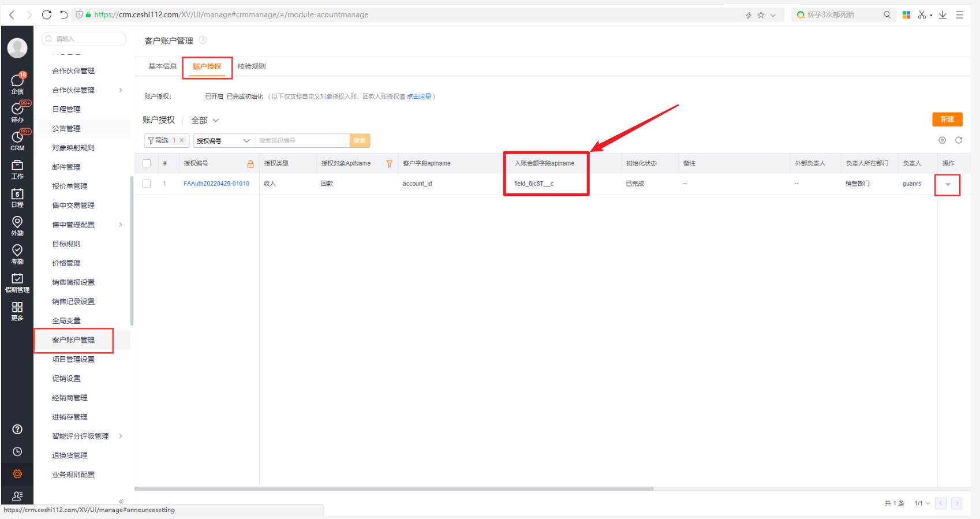Open the 全部 view dropdown

click(x=205, y=120)
